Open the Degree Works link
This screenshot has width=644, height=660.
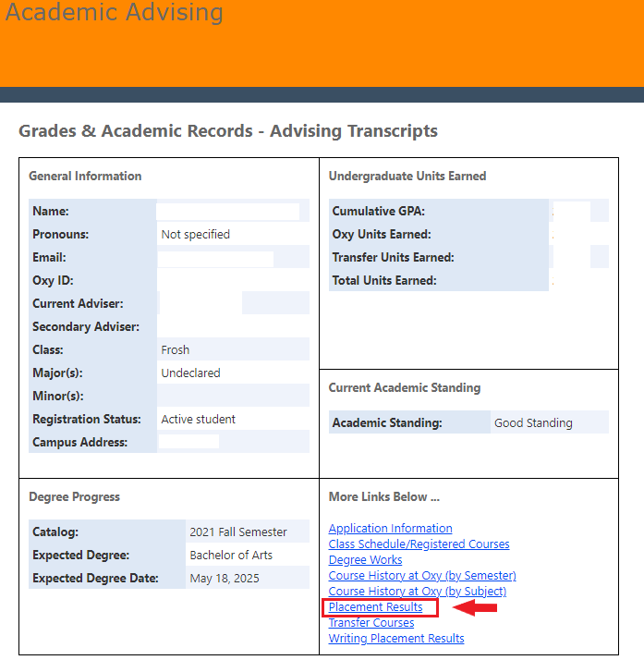point(365,560)
